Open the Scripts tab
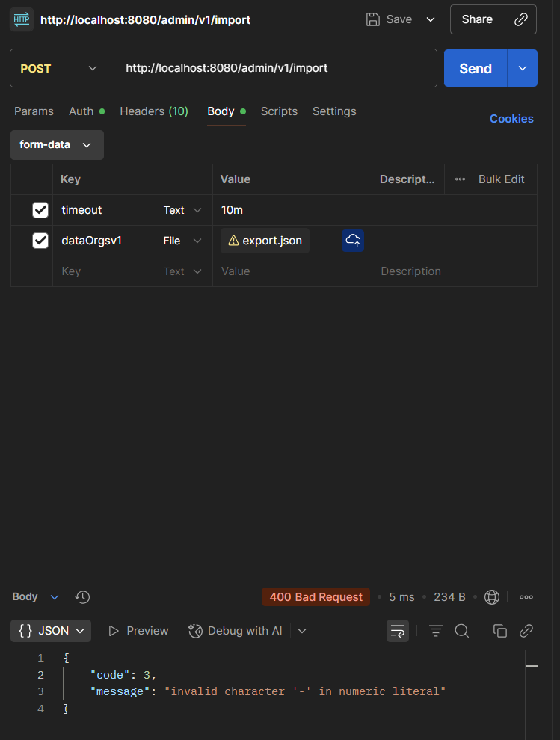The width and height of the screenshot is (560, 740). [x=279, y=111]
